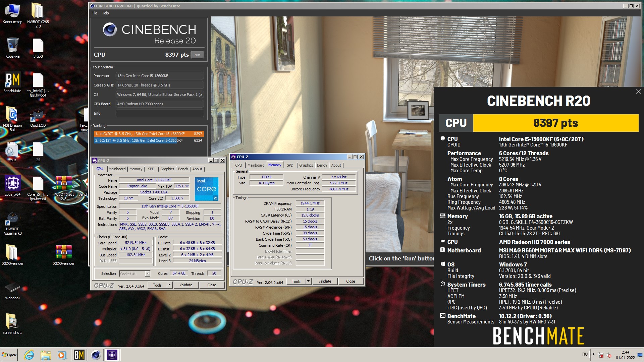This screenshot has height=362, width=644.
Task: Switch to CPU-Z taskbar button
Action: coord(112,355)
